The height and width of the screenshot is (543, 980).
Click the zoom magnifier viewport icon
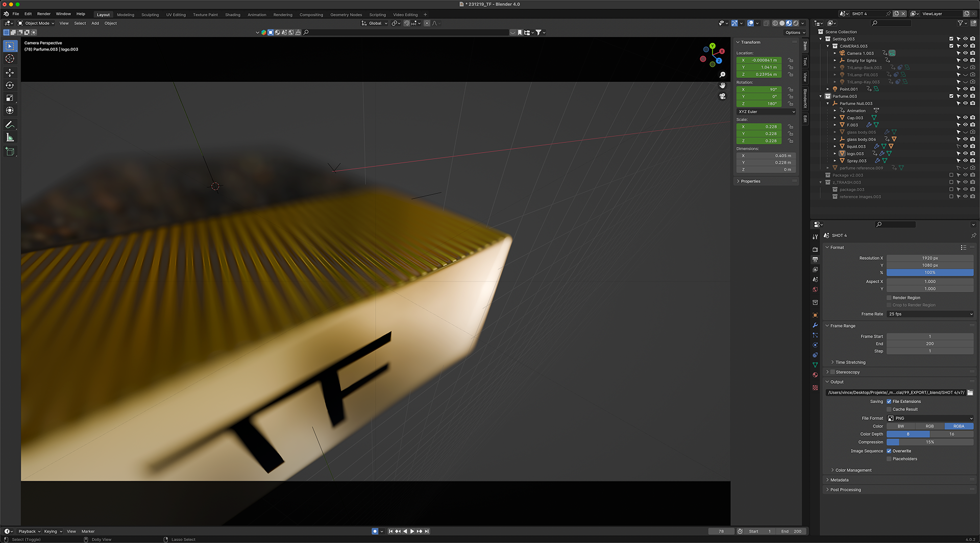tap(722, 75)
